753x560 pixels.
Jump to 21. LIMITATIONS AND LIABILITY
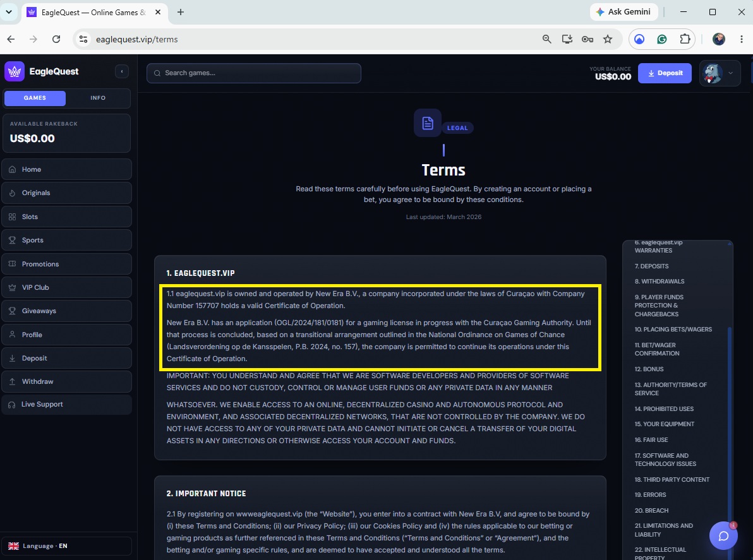click(x=664, y=530)
